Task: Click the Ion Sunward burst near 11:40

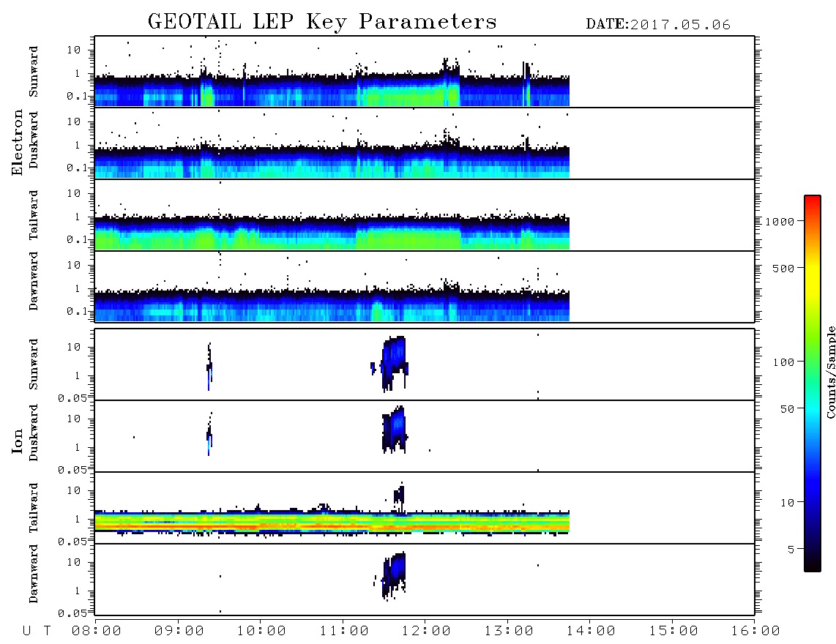Action: click(x=395, y=363)
